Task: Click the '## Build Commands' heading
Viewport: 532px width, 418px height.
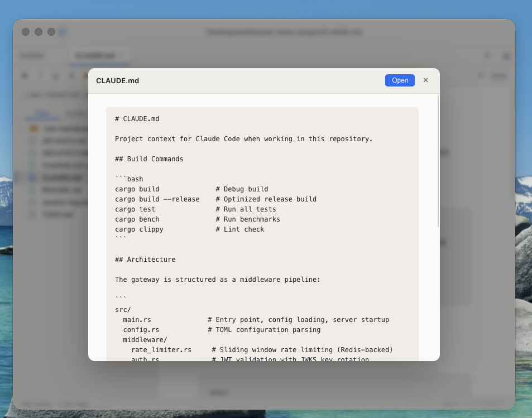Action: point(149,159)
